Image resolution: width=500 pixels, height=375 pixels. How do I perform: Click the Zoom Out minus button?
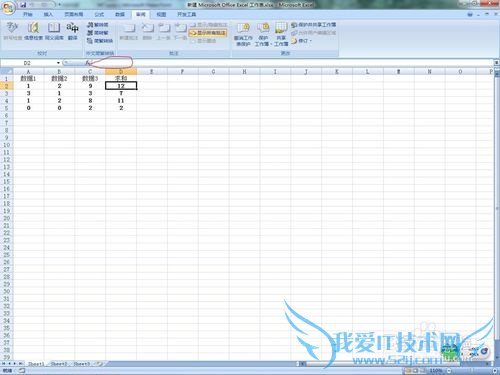[449, 371]
